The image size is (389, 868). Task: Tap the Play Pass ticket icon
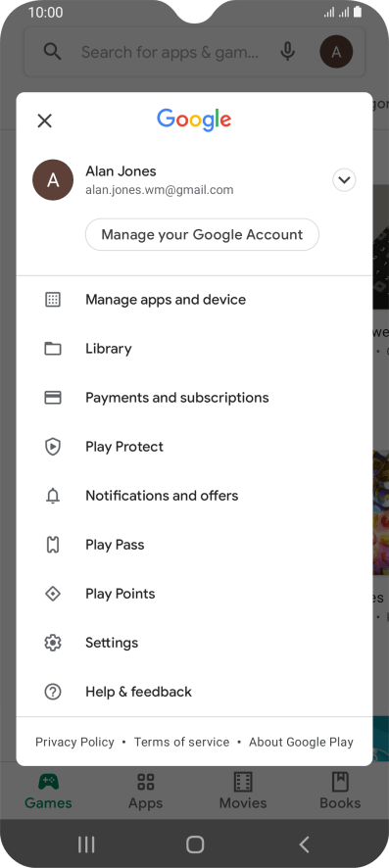(x=53, y=545)
